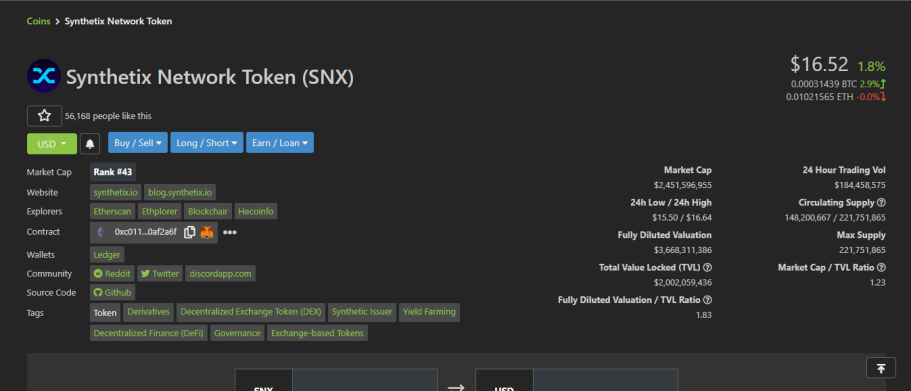The height and width of the screenshot is (391, 911).
Task: Open the Github source code link
Action: click(113, 293)
